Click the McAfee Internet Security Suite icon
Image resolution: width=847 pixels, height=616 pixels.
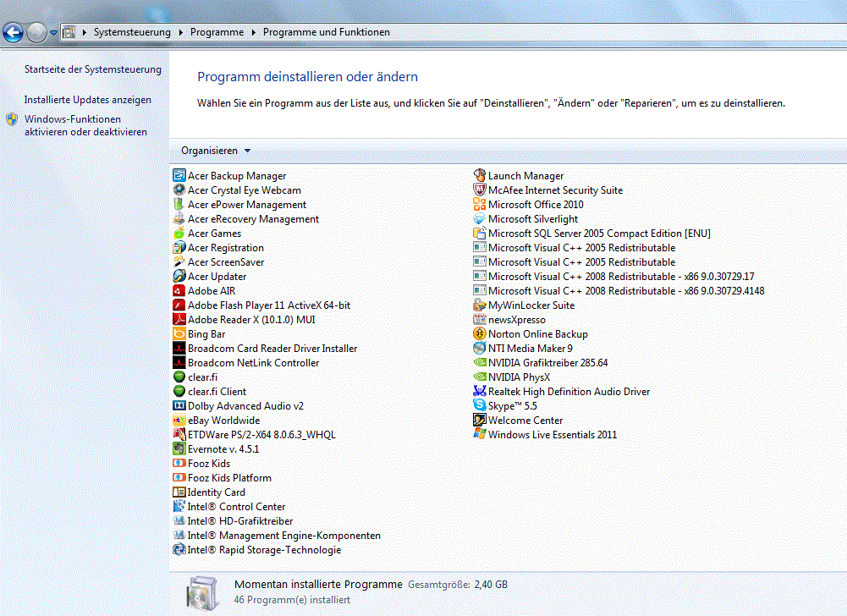tap(480, 190)
